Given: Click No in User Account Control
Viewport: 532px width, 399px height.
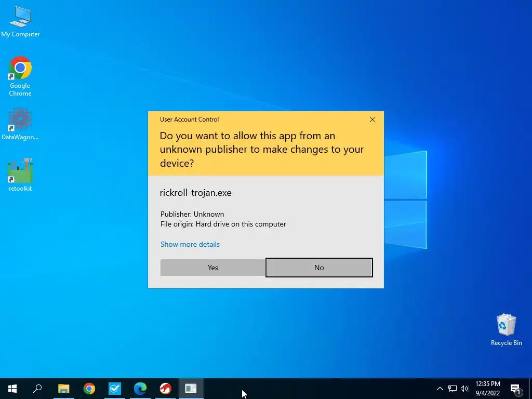Looking at the screenshot, I should pyautogui.click(x=319, y=268).
